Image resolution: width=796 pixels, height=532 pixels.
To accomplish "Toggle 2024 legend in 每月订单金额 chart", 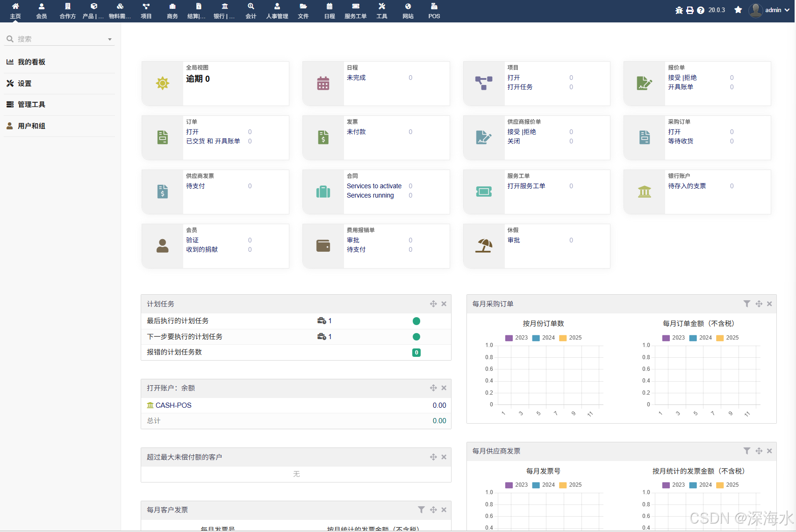I will pyautogui.click(x=701, y=338).
